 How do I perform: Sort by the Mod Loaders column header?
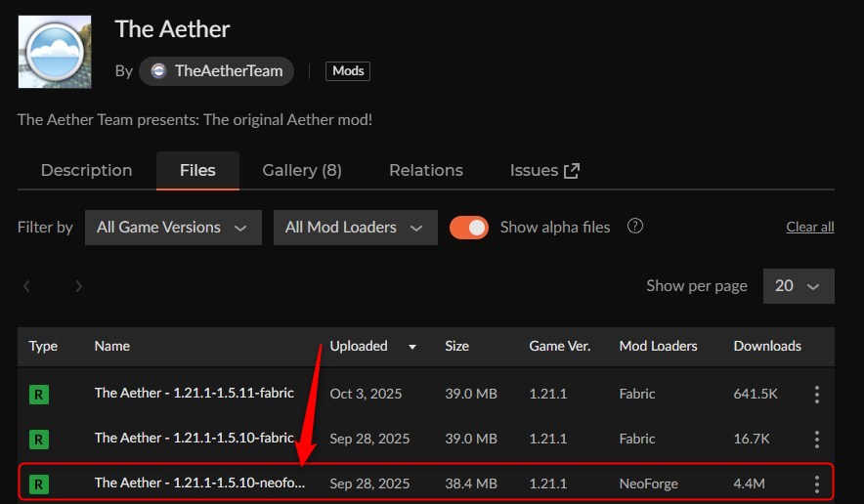point(658,346)
